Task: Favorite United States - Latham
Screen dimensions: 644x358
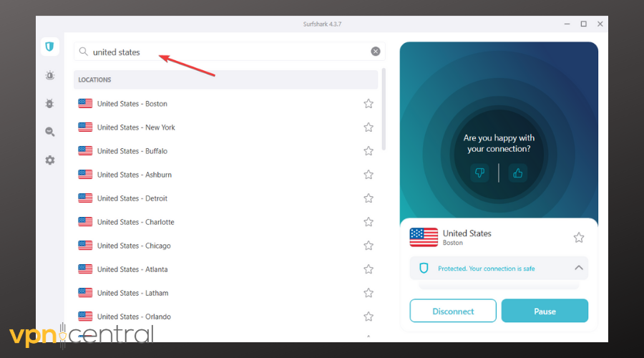Action: [x=369, y=293]
